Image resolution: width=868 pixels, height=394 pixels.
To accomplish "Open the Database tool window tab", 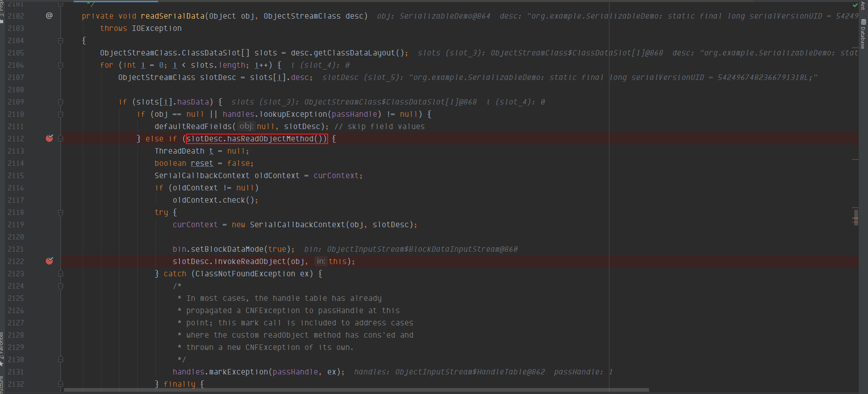I will 863,34.
